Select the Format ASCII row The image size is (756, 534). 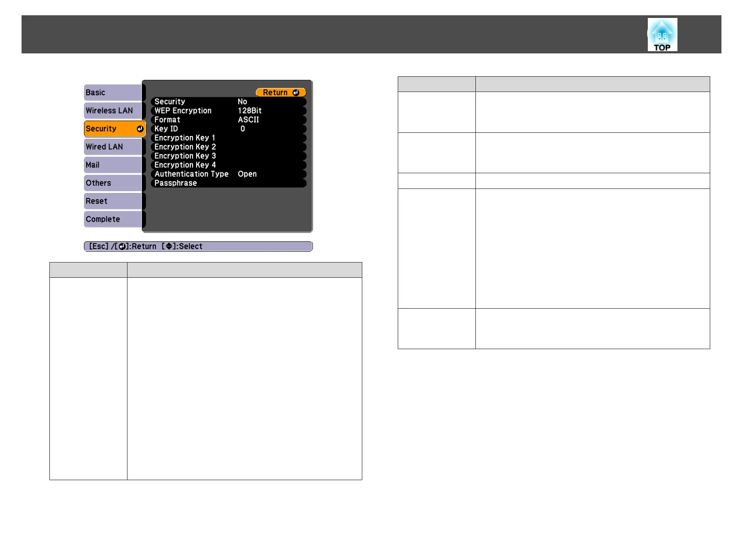(229, 120)
